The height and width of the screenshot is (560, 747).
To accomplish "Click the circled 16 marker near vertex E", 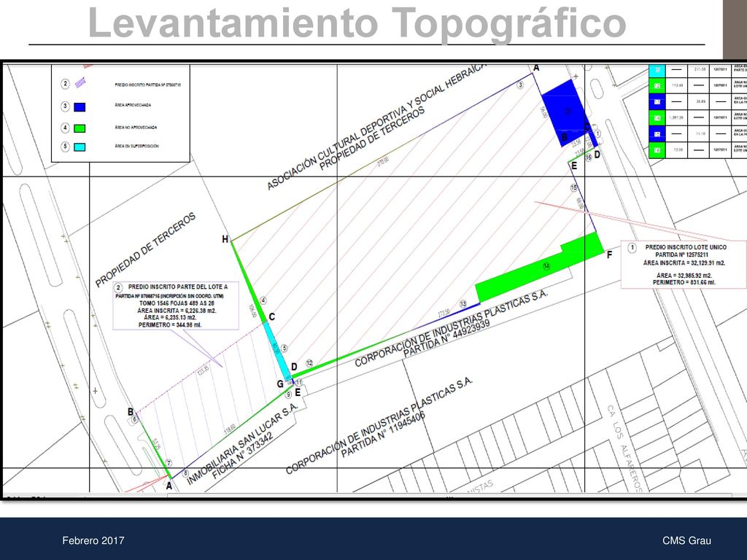I will tap(589, 157).
